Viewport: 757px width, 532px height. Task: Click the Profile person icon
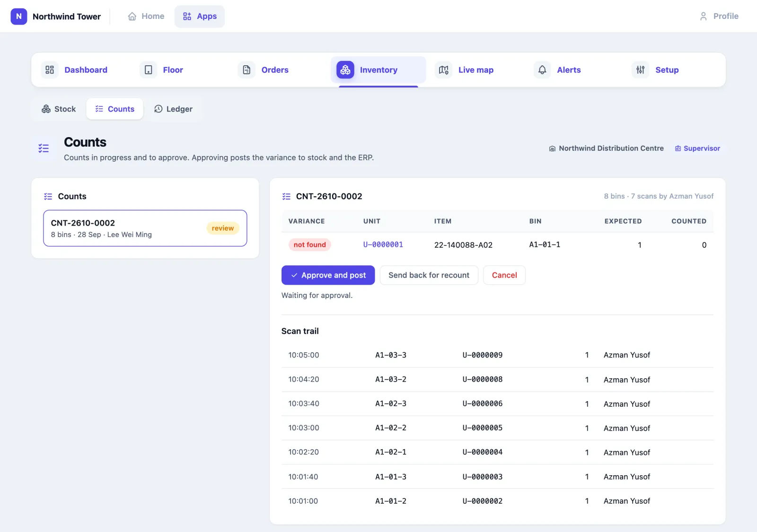704,16
